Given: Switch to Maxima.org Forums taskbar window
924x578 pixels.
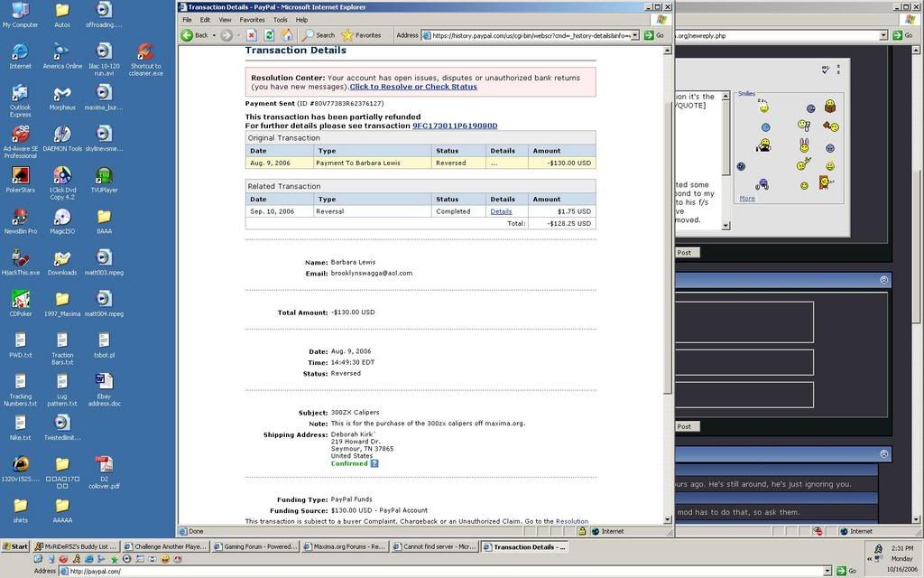Looking at the screenshot, I should click(348, 546).
